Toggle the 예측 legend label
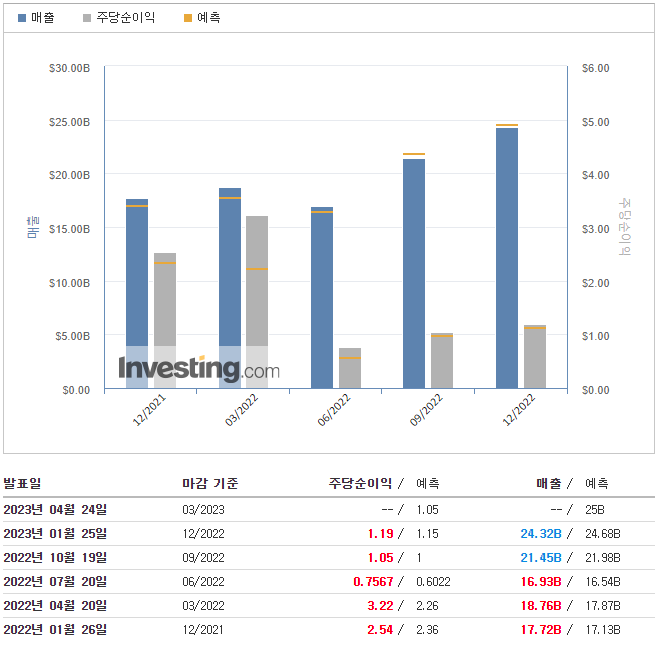 [x=209, y=18]
